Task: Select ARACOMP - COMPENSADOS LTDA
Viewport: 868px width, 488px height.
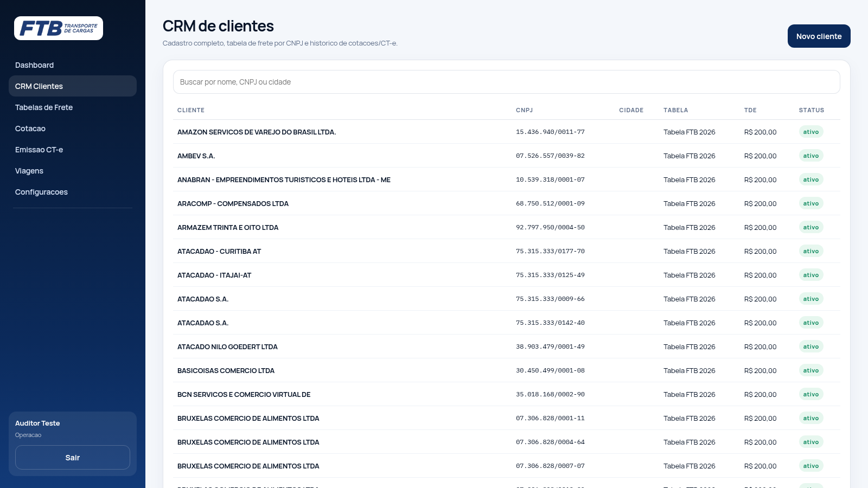Action: tap(507, 203)
